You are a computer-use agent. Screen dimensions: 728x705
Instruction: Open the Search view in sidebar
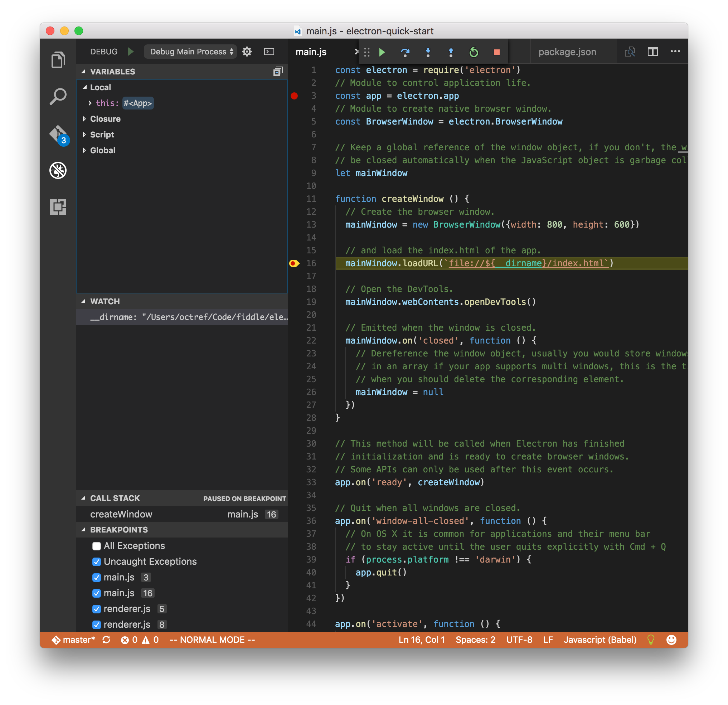click(58, 97)
